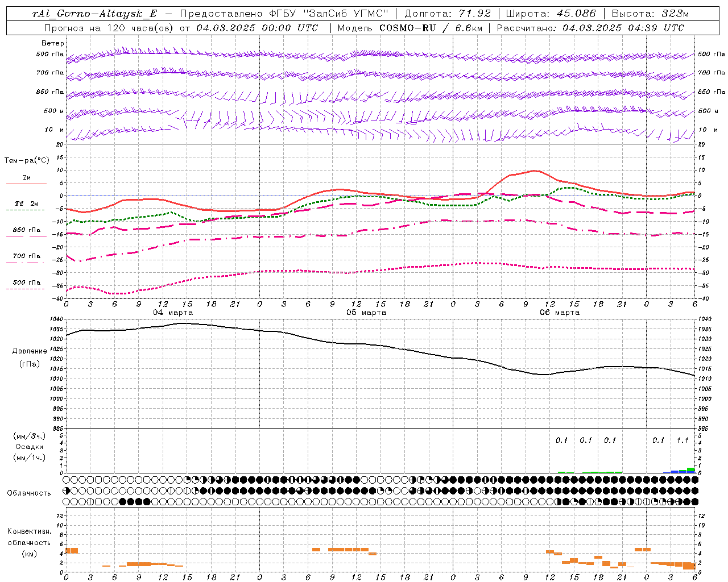The width and height of the screenshot is (728, 582).
Task: Click the '1.1' precipitation amount value
Action: (682, 440)
